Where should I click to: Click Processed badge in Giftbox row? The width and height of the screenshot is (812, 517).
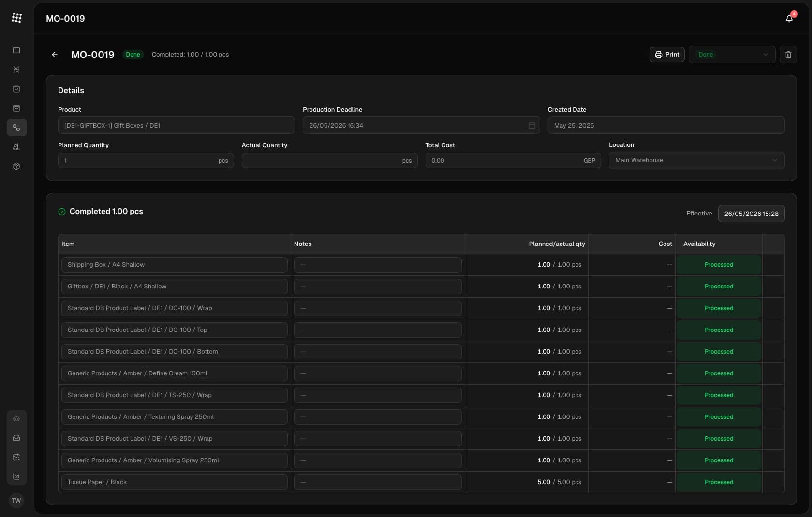pos(719,287)
